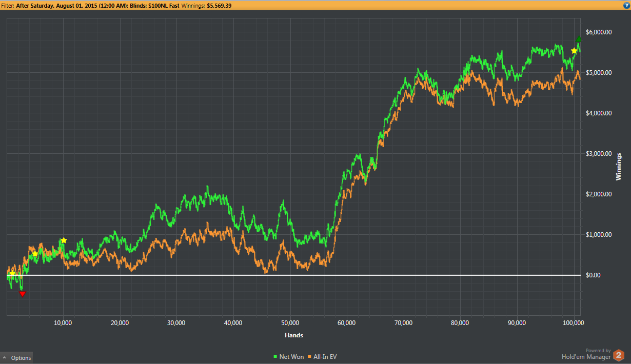
Task: Click the $2,000.00 y-axis label
Action: [x=600, y=194]
